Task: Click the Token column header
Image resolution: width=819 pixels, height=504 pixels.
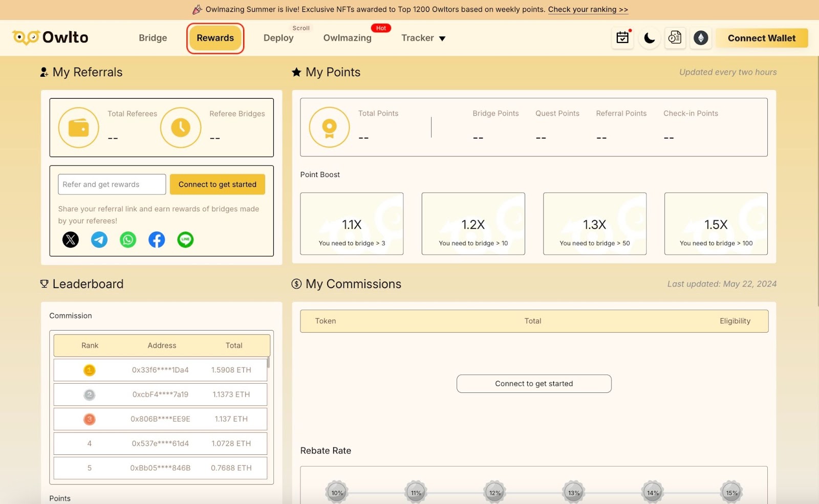Action: pos(326,321)
